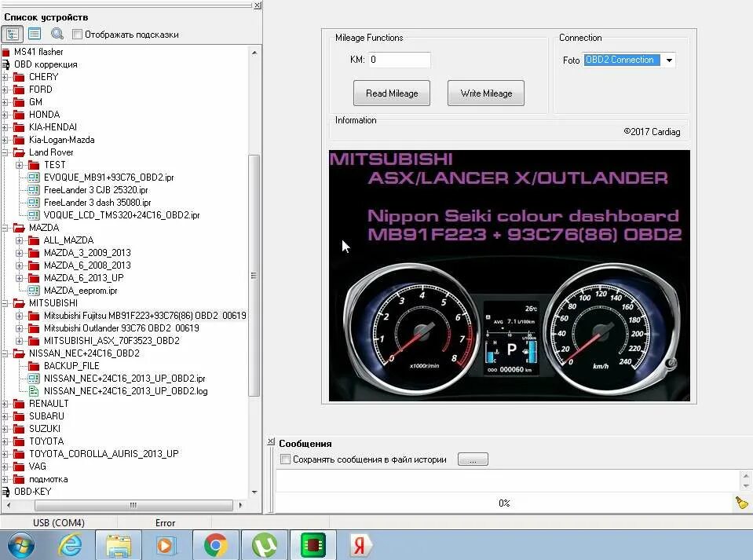This screenshot has width=753, height=560.
Task: Select the tree view mode icon
Action: [13, 34]
